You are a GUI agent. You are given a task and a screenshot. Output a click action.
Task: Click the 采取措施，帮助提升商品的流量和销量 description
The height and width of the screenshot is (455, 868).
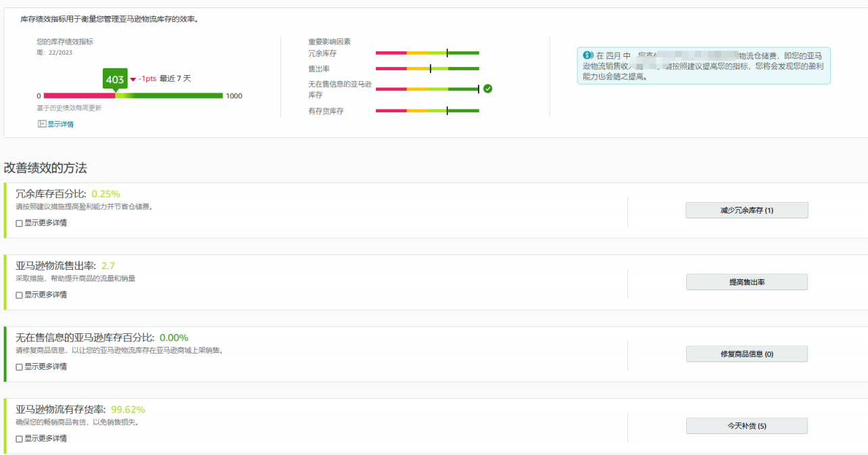pyautogui.click(x=76, y=279)
